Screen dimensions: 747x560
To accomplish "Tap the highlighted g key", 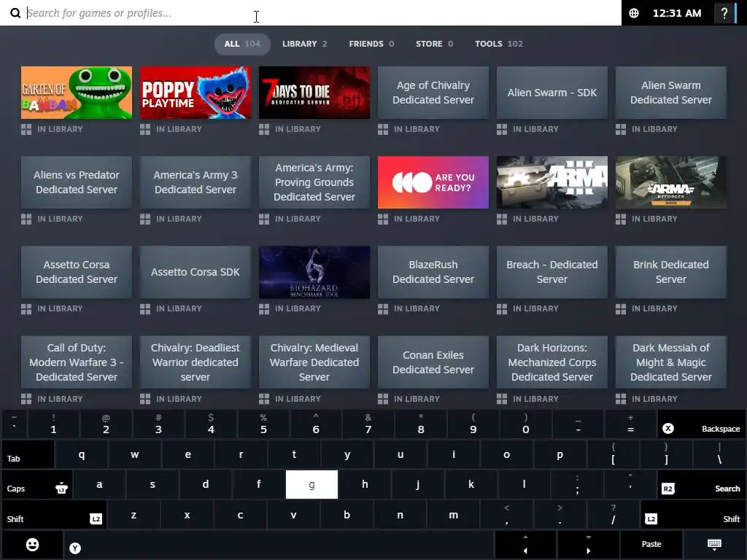I will pos(311,485).
